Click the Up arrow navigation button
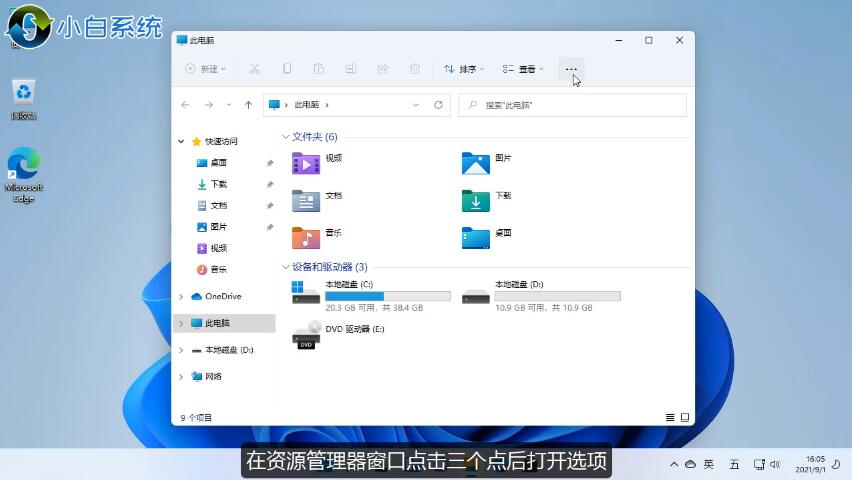 tap(248, 105)
